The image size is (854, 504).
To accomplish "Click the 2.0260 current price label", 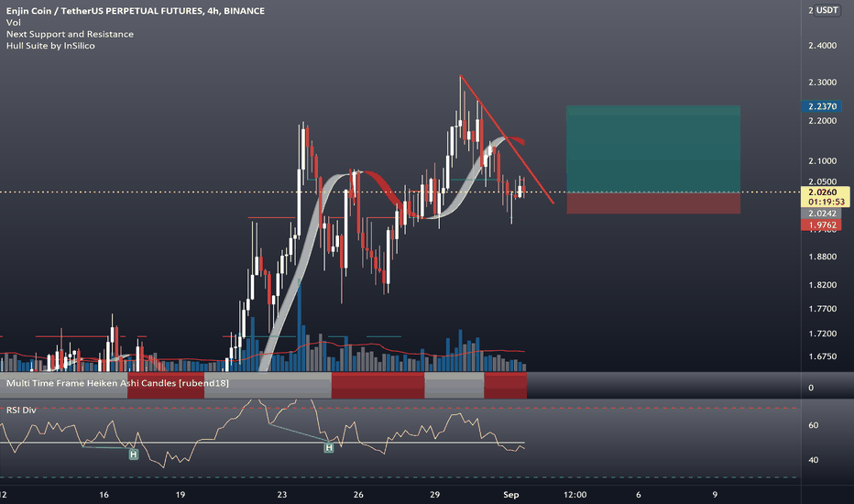I will (x=823, y=192).
